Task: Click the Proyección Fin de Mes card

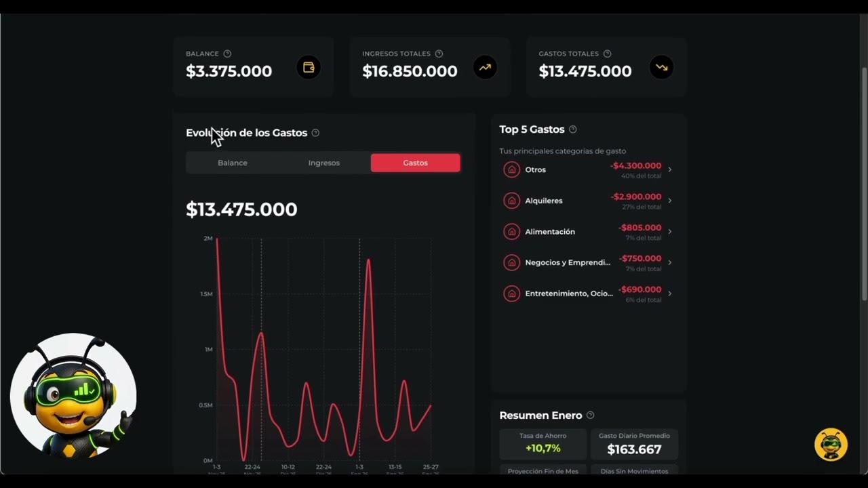Action: (543, 470)
